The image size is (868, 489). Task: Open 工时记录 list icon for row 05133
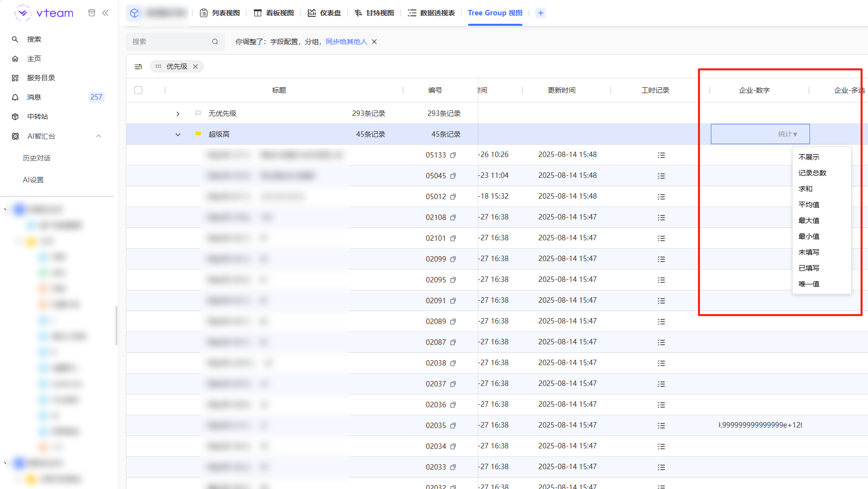click(661, 155)
